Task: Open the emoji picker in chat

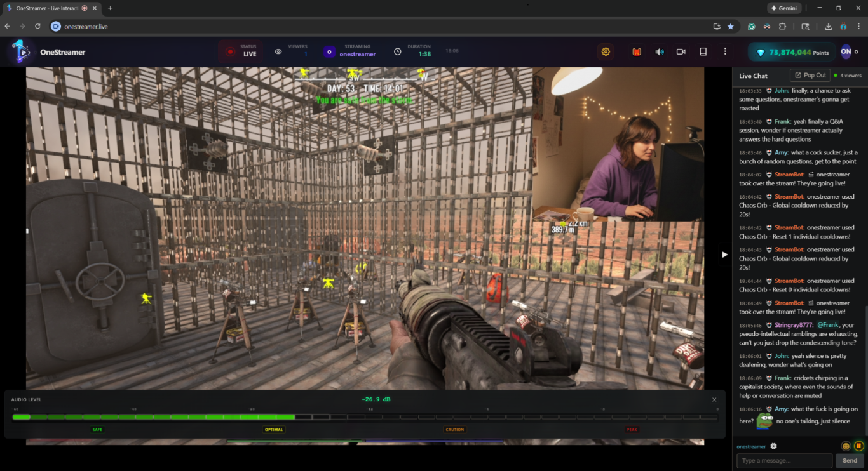Action: coord(846,446)
